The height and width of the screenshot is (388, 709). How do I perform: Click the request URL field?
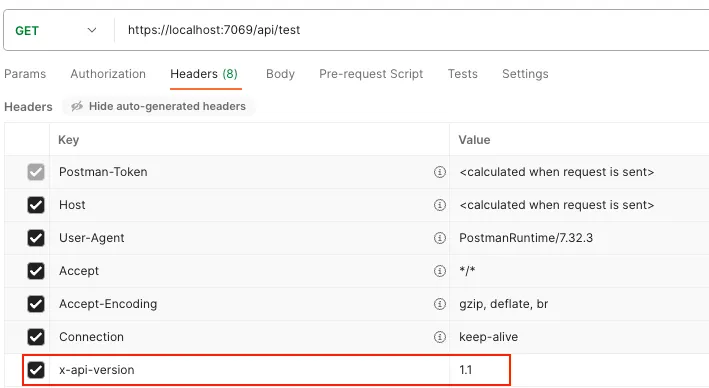[x=411, y=30]
